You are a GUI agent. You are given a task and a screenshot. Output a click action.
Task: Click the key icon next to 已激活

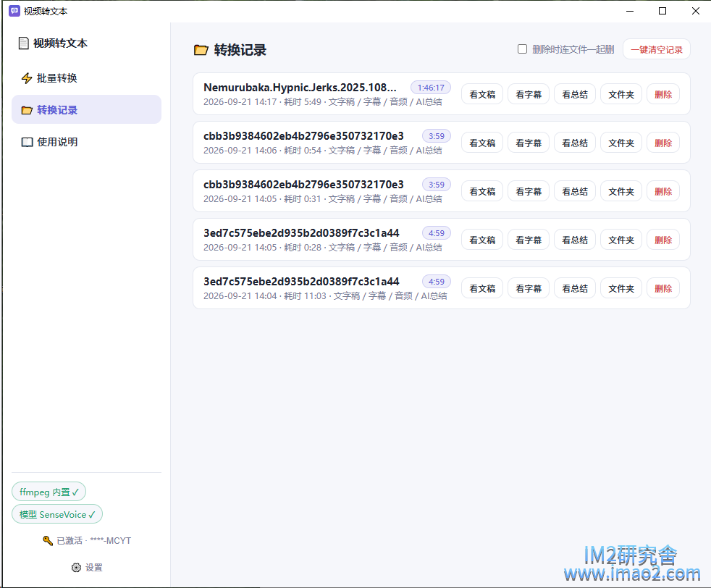(48, 540)
